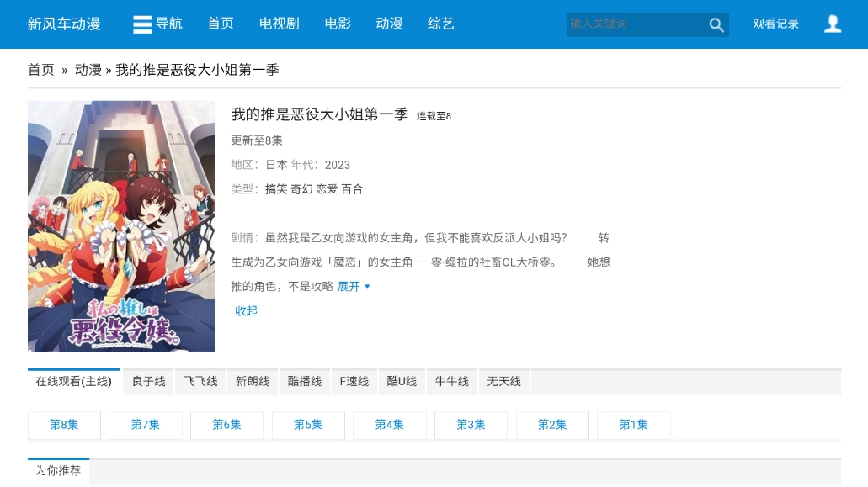Select the 牛牛线 source tab
The image size is (868, 487).
[451, 381]
